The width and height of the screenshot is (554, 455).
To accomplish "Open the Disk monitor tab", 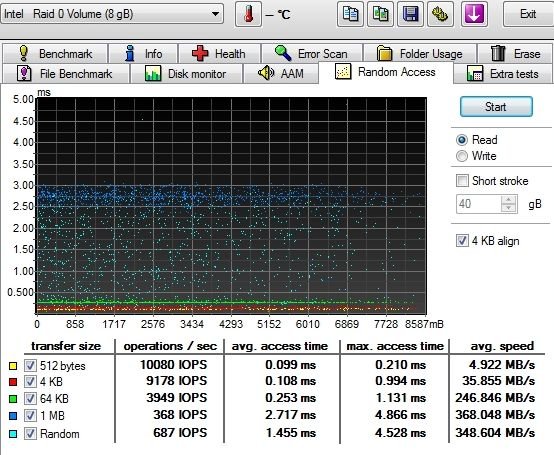I will coord(186,74).
